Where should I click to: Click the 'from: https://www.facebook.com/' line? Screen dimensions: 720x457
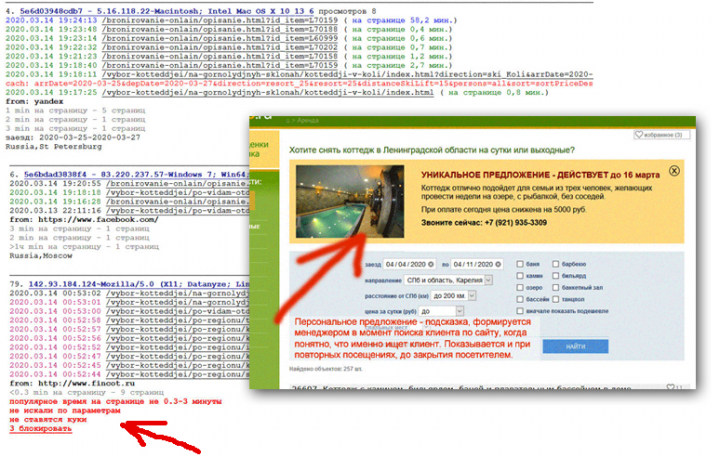click(84, 220)
